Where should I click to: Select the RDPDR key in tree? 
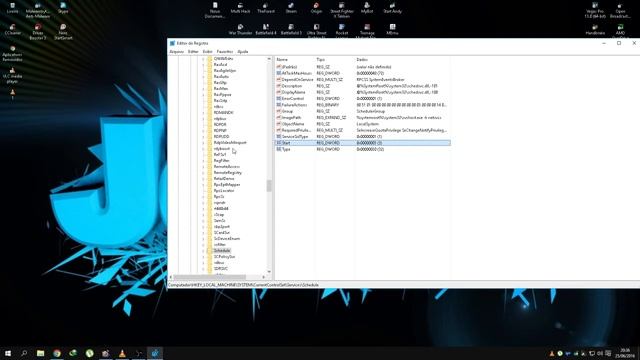220,125
